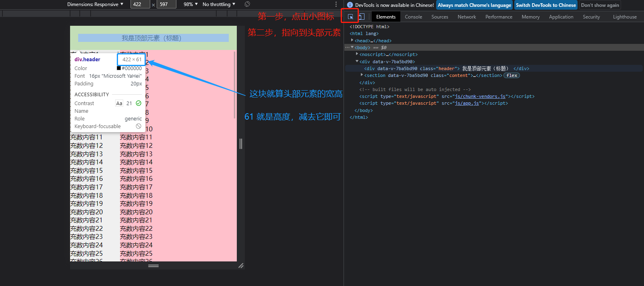Switch to the Network tab
Image resolution: width=644 pixels, height=286 pixels.
467,17
